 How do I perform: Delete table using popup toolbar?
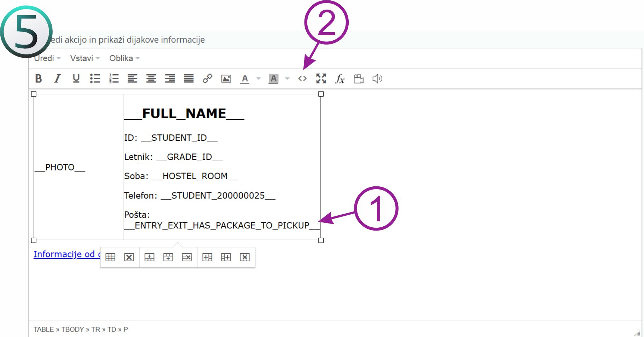pyautogui.click(x=129, y=257)
